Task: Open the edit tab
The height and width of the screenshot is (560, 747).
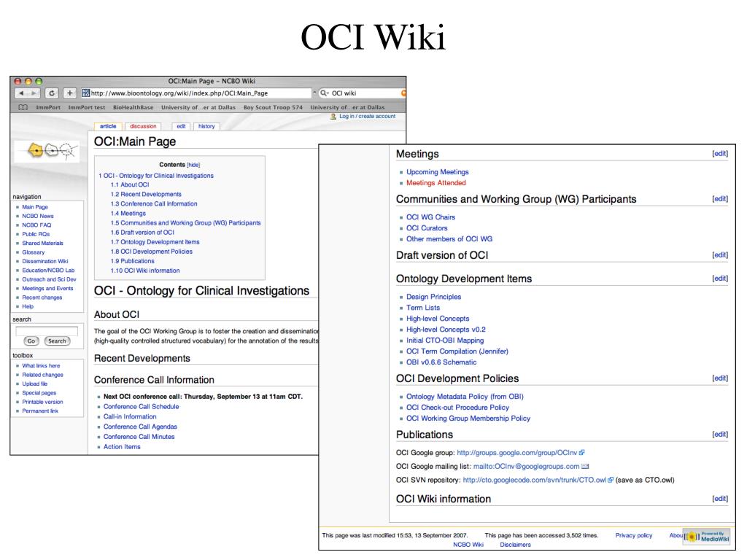Action: (x=182, y=126)
